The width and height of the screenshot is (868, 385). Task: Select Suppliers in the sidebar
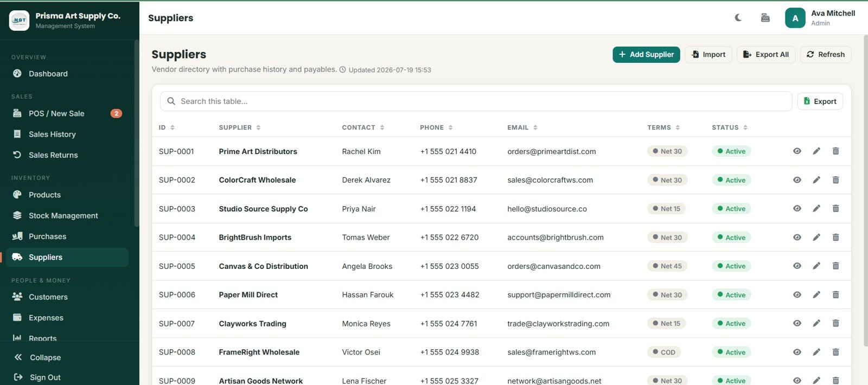pyautogui.click(x=67, y=257)
